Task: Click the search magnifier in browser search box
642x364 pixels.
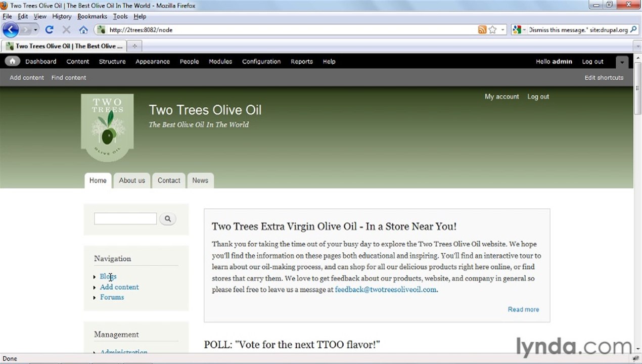Action: pos(633,30)
